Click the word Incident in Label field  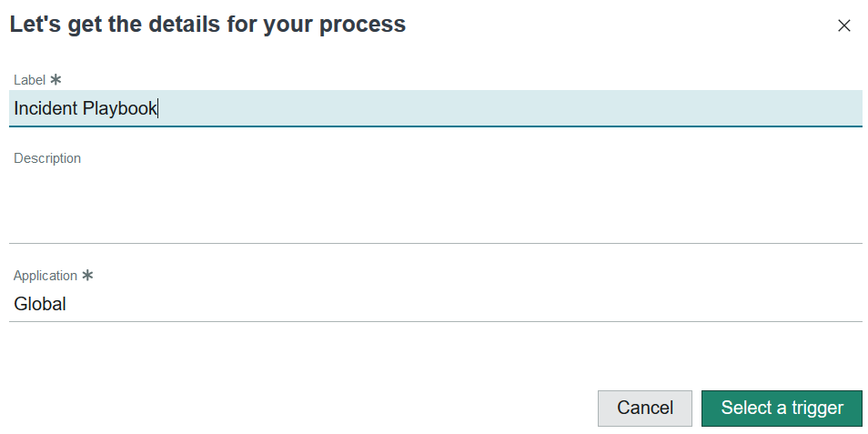click(45, 108)
